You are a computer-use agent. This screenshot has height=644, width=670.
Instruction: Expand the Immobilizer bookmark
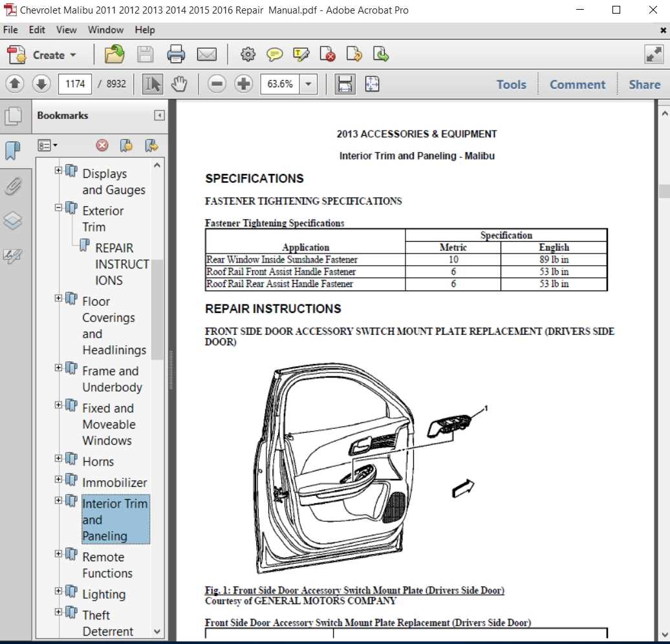click(x=59, y=480)
